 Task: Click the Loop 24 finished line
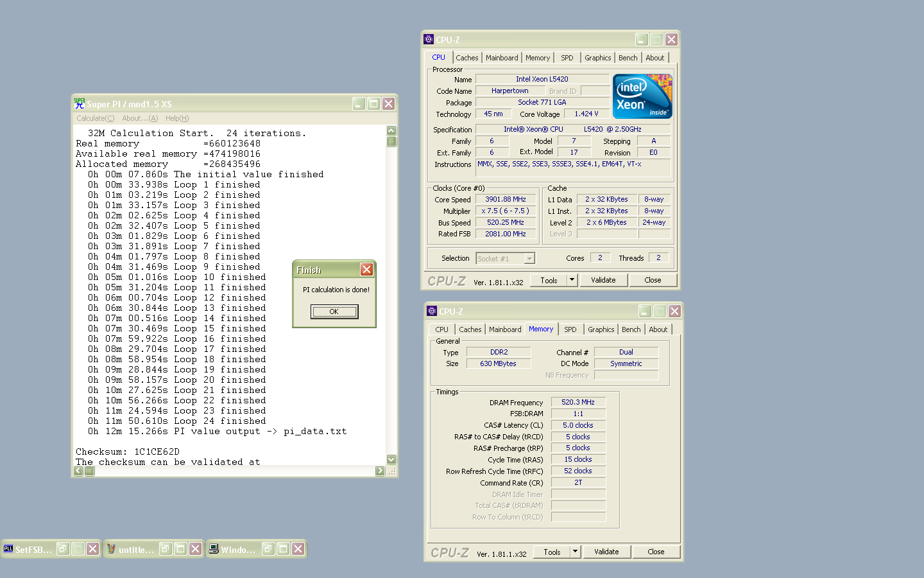coord(177,421)
